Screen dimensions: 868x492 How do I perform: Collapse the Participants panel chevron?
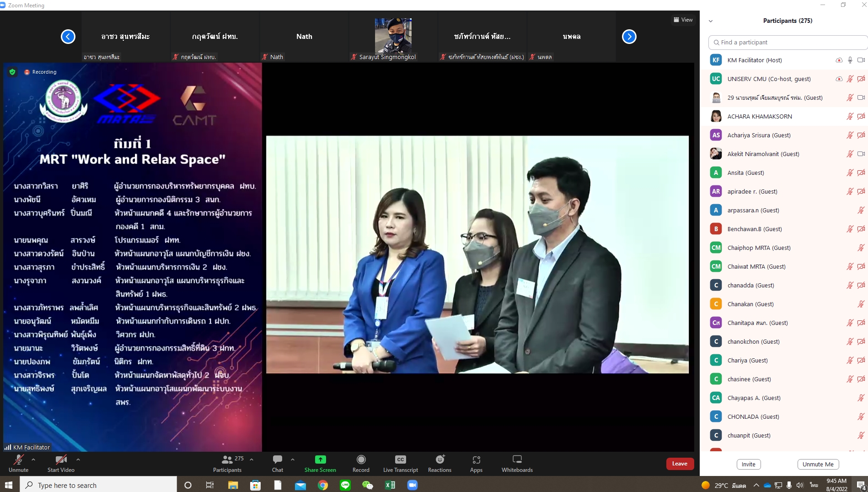pyautogui.click(x=711, y=21)
